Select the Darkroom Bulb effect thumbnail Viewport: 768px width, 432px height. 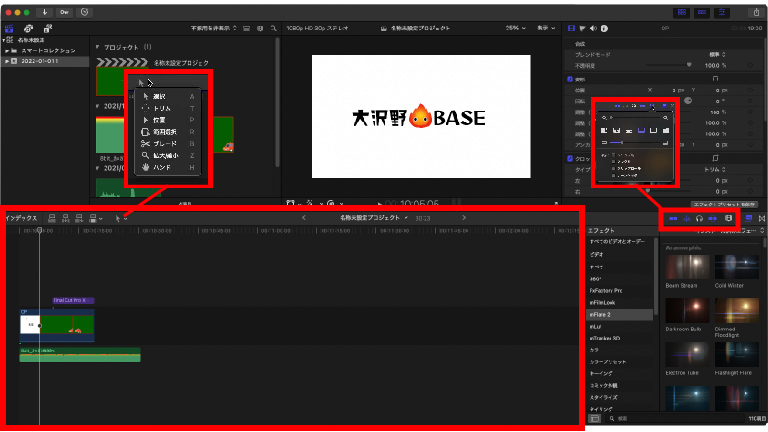[687, 310]
